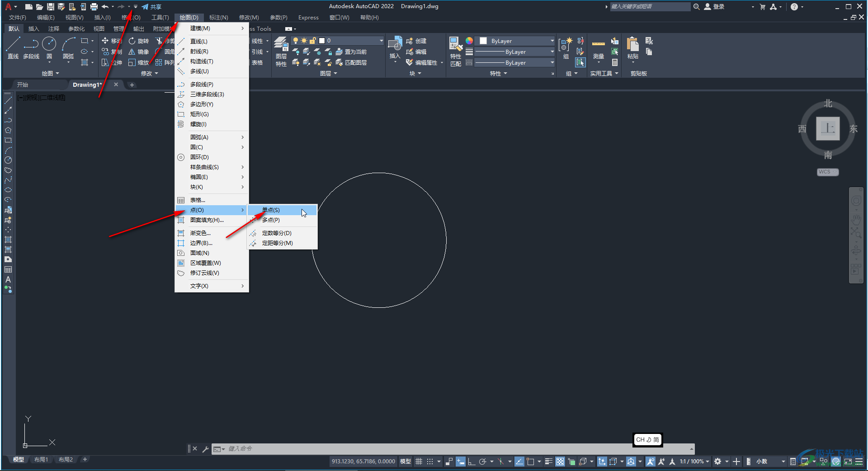Click 匹配图层 Match Layer button
Image resolution: width=868 pixels, height=471 pixels.
(351, 62)
